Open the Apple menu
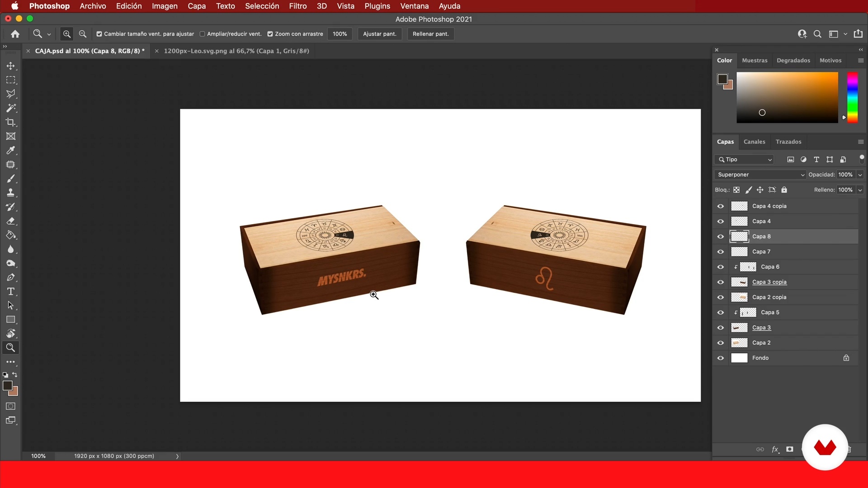This screenshot has width=868, height=488. 14,6
